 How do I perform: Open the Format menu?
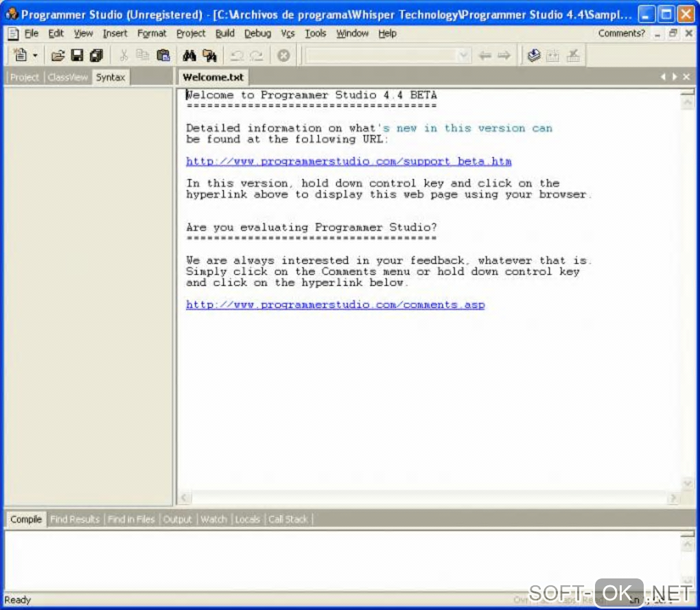[152, 34]
